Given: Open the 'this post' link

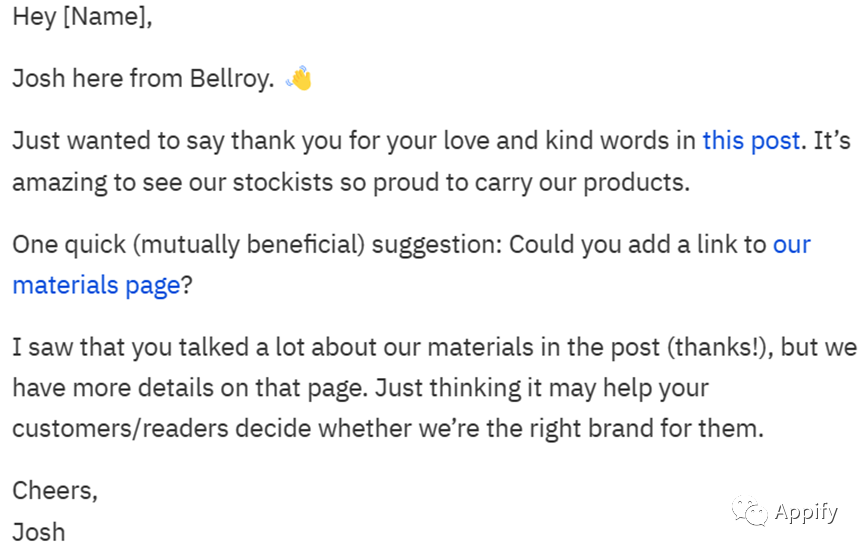Looking at the screenshot, I should tap(751, 141).
